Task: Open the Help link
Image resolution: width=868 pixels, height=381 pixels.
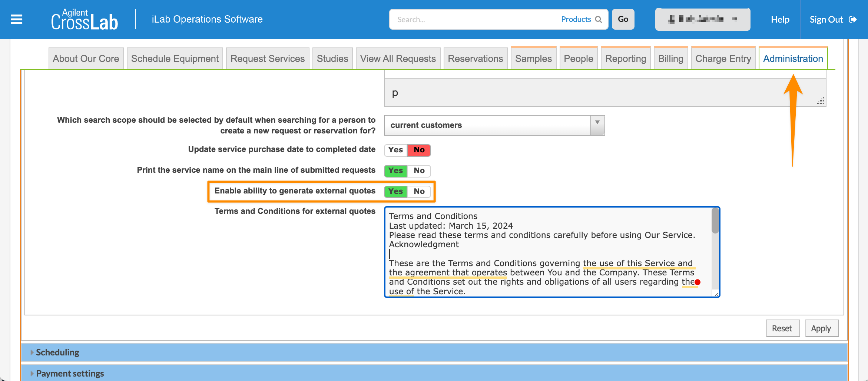Action: click(x=780, y=19)
